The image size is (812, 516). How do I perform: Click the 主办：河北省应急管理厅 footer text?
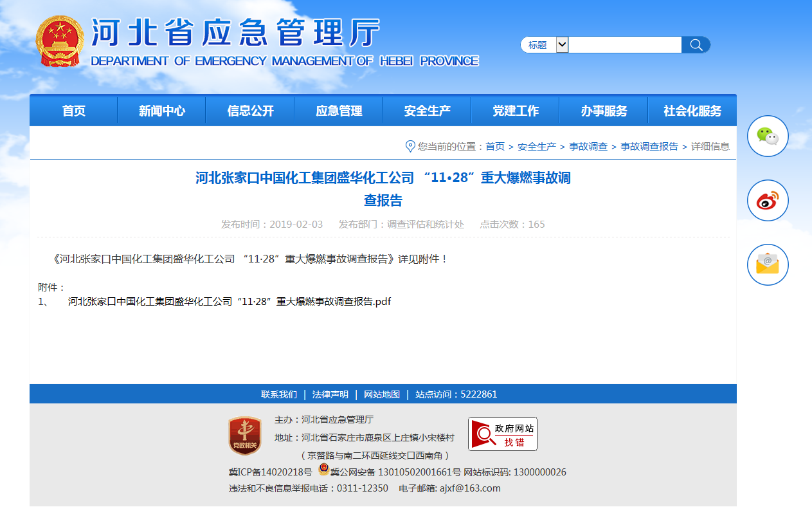click(324, 419)
